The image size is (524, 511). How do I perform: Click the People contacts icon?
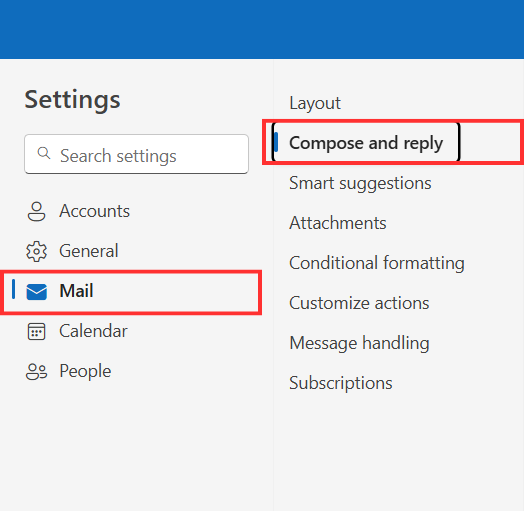(x=36, y=372)
